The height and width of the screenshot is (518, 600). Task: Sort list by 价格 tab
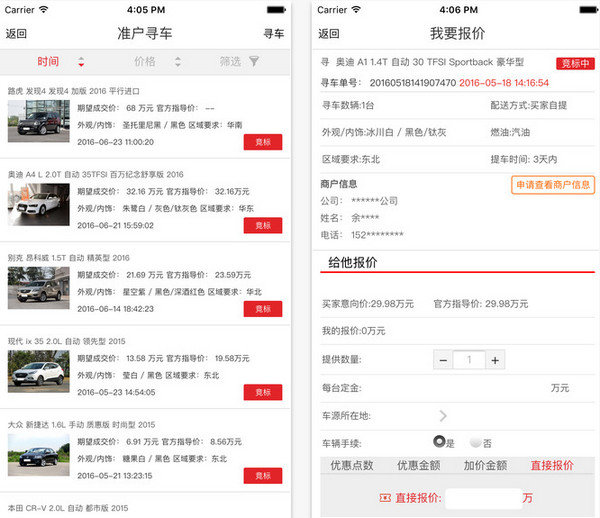pyautogui.click(x=145, y=62)
